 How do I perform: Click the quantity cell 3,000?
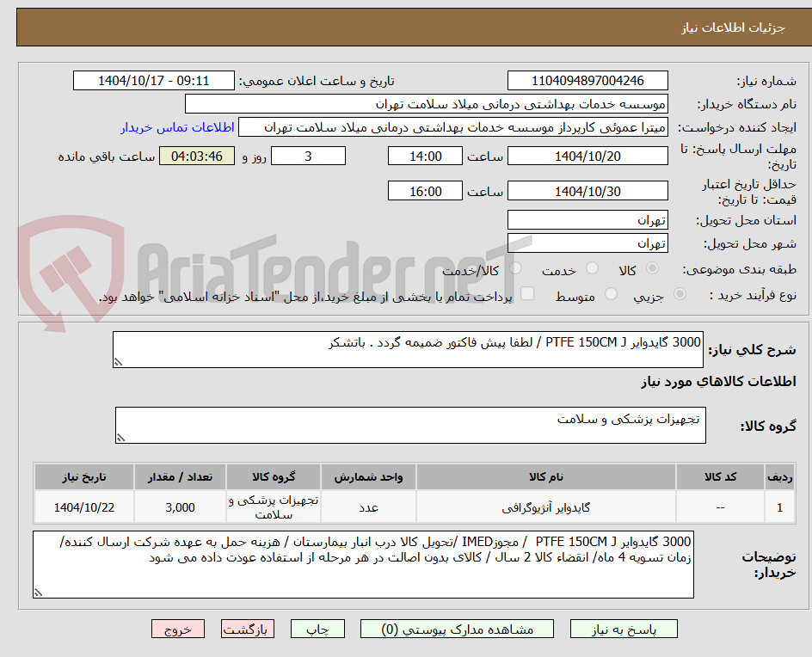pyautogui.click(x=181, y=507)
